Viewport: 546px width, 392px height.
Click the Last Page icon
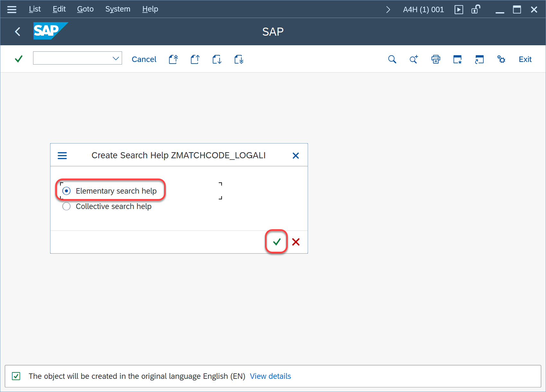(x=239, y=59)
